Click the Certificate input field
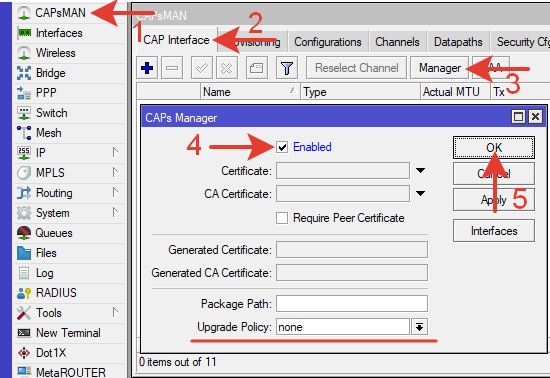The width and height of the screenshot is (550, 378). (x=343, y=171)
